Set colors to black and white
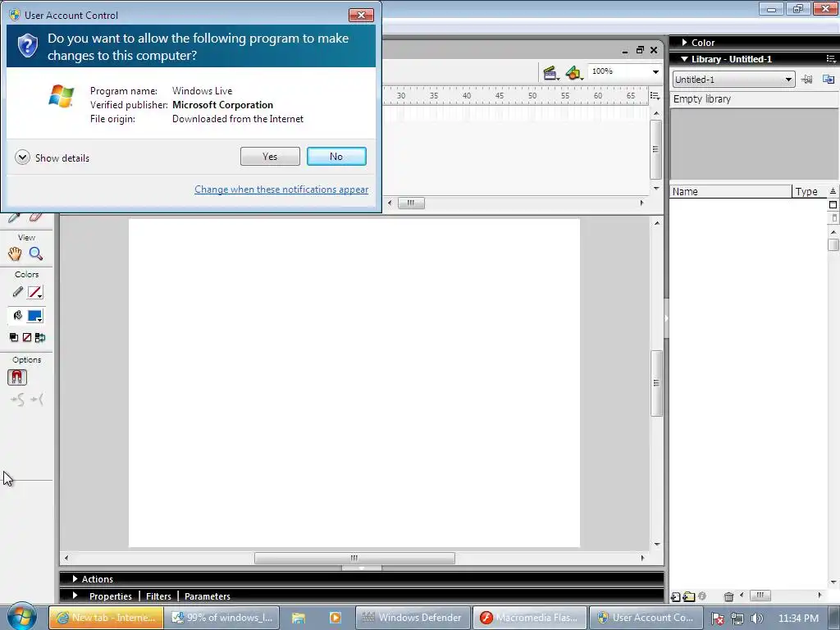The width and height of the screenshot is (840, 630). [14, 337]
